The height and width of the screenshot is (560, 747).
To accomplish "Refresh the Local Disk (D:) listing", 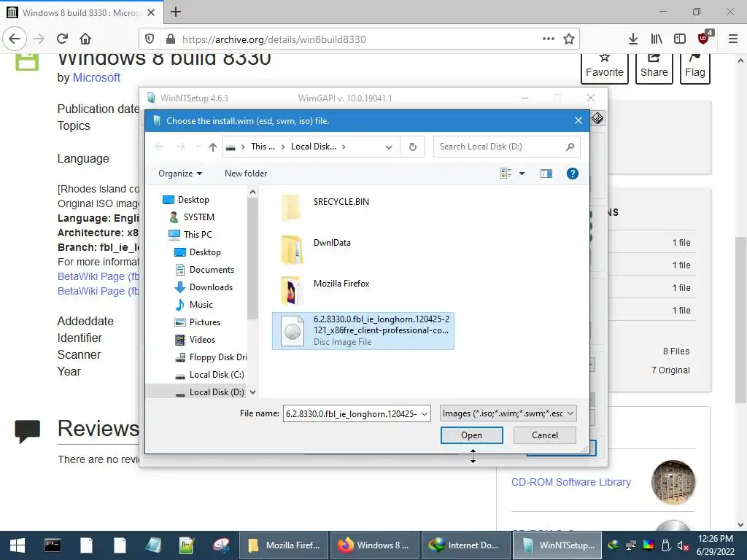I will point(413,147).
